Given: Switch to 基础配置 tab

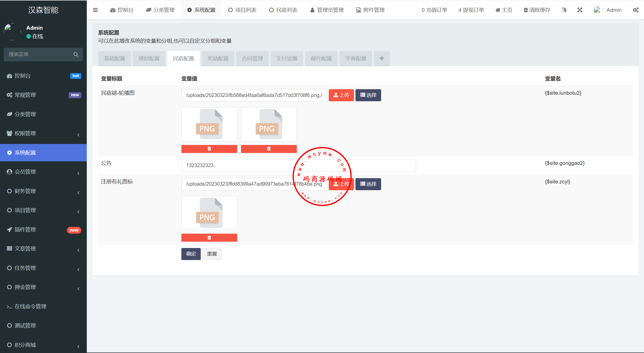Looking at the screenshot, I should (114, 59).
